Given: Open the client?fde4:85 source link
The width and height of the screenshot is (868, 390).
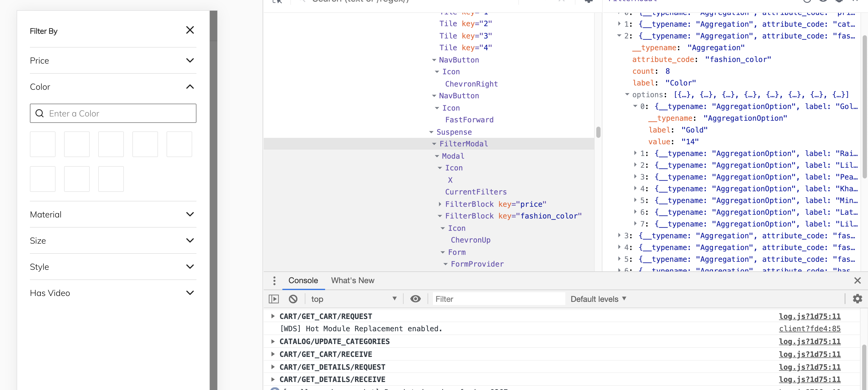Looking at the screenshot, I should 809,329.
